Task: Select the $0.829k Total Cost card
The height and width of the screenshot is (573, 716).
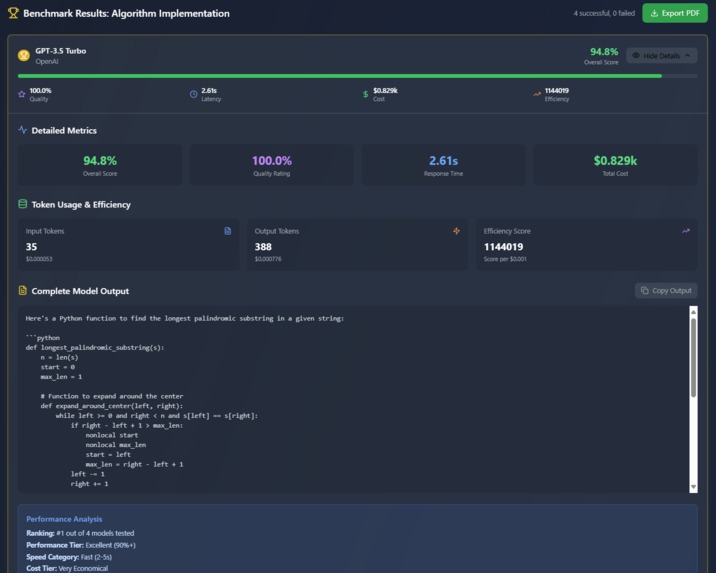Action: click(615, 165)
